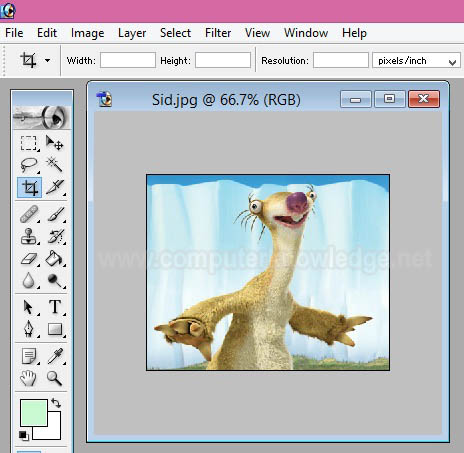Click the Resolution input field

pyautogui.click(x=341, y=60)
